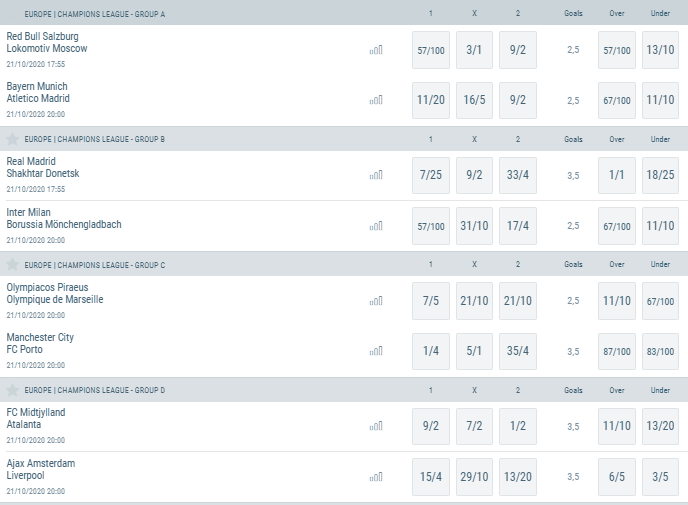Favorite Champions League Group C with star
The image size is (688, 505).
[12, 265]
